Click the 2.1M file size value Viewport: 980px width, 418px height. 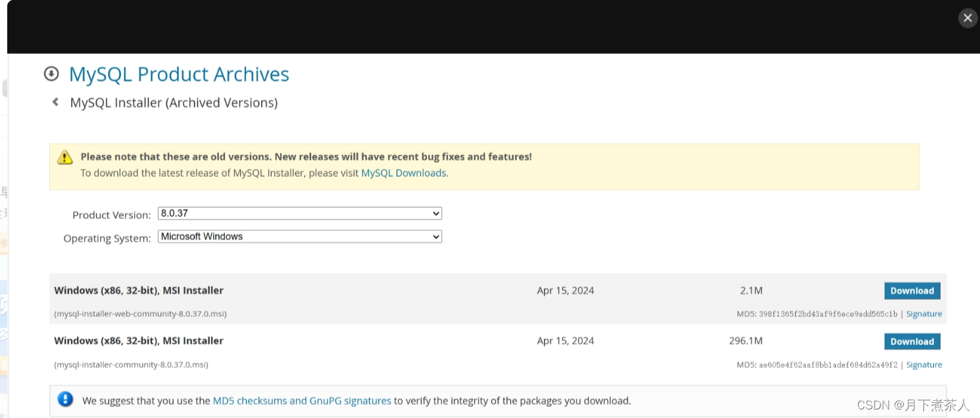[751, 290]
